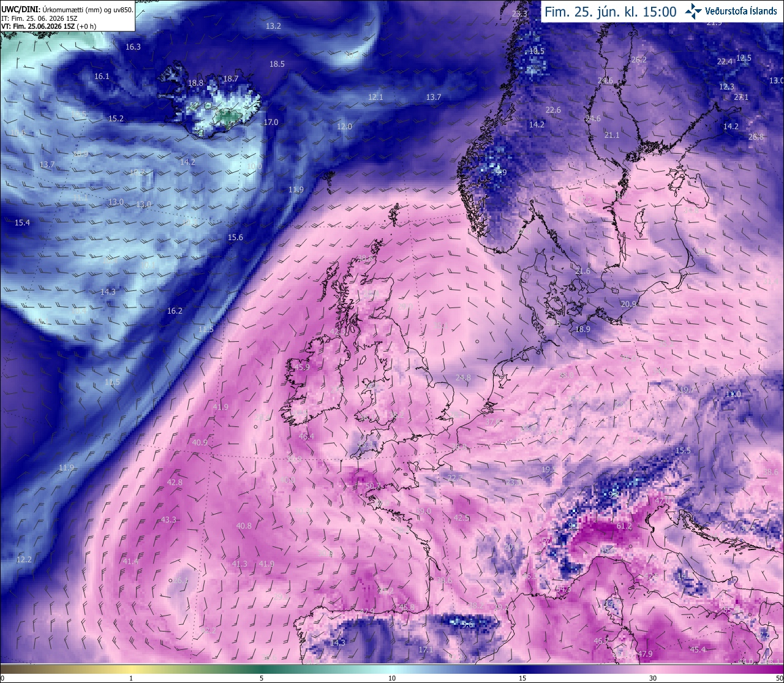Click the Veðurstofa Íslands logo icon
Image resolution: width=784 pixels, height=683 pixels.
tap(693, 10)
